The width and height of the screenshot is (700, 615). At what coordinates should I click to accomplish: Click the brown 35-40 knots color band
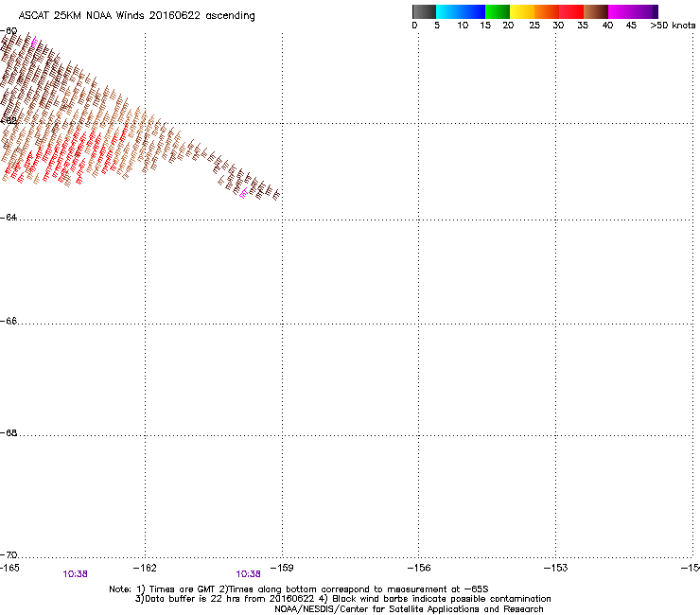[x=596, y=11]
